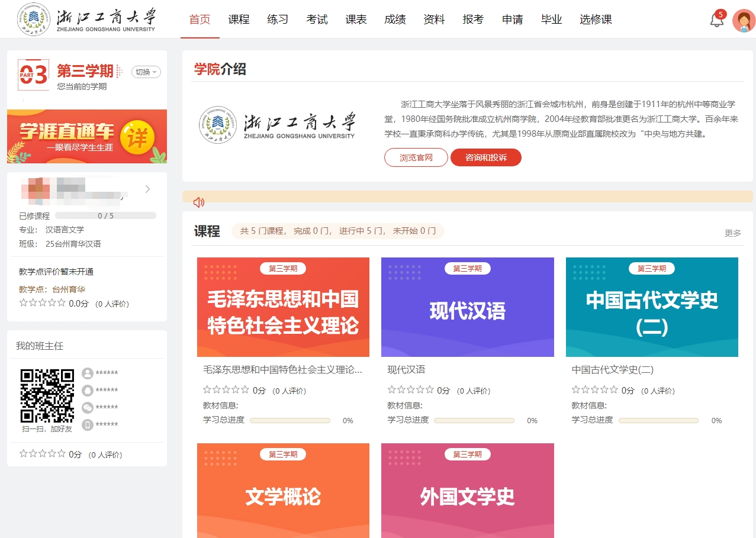This screenshot has width=756, height=538.
Task: Open the 切换 semester dropdown
Action: coord(146,72)
